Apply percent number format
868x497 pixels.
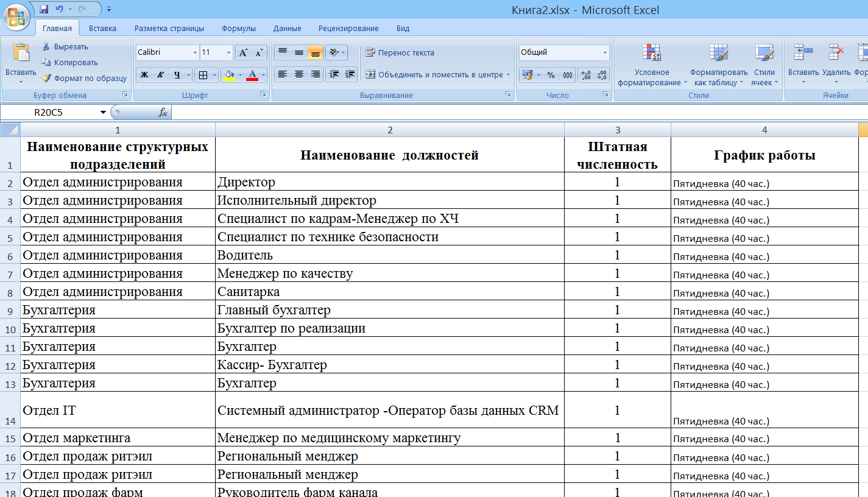pyautogui.click(x=551, y=75)
